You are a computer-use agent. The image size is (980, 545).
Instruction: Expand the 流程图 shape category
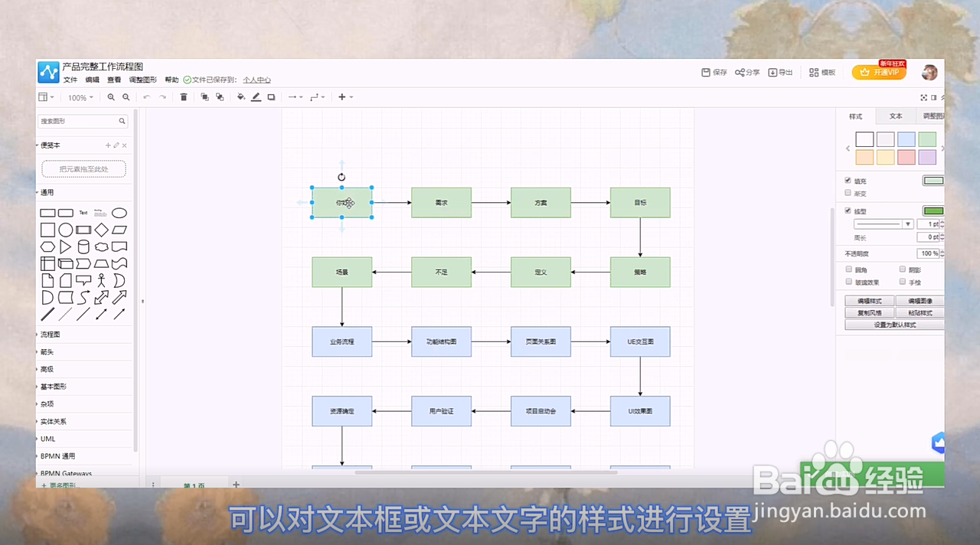click(50, 335)
